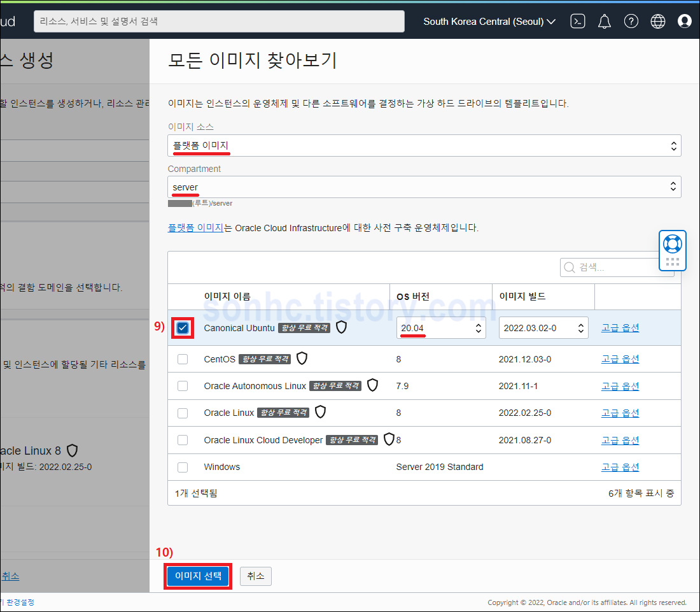Click the Server 2019 Standard cell
Image resolution: width=700 pixels, height=612 pixels.
pos(440,467)
